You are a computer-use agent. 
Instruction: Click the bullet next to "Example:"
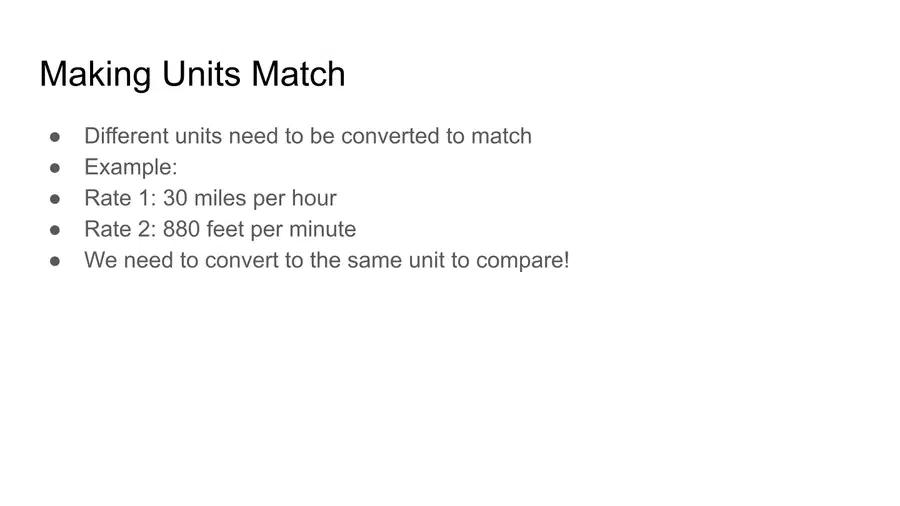(x=55, y=168)
